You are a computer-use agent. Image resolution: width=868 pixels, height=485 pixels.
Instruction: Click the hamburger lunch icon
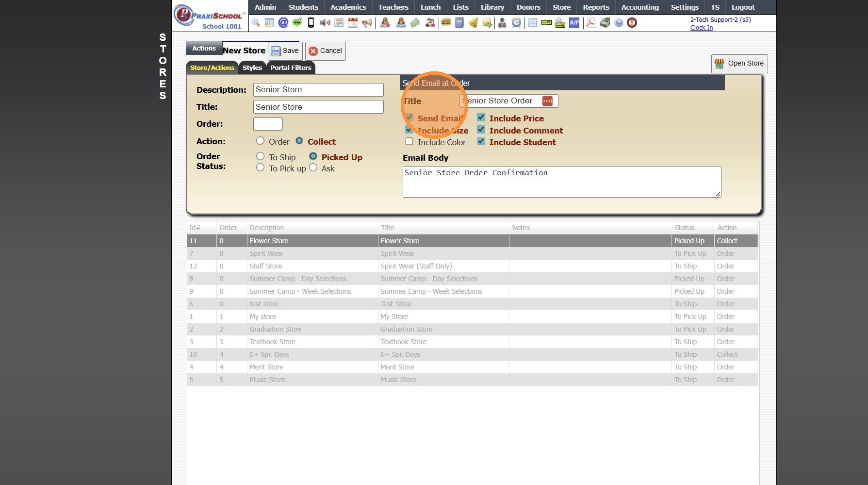446,23
